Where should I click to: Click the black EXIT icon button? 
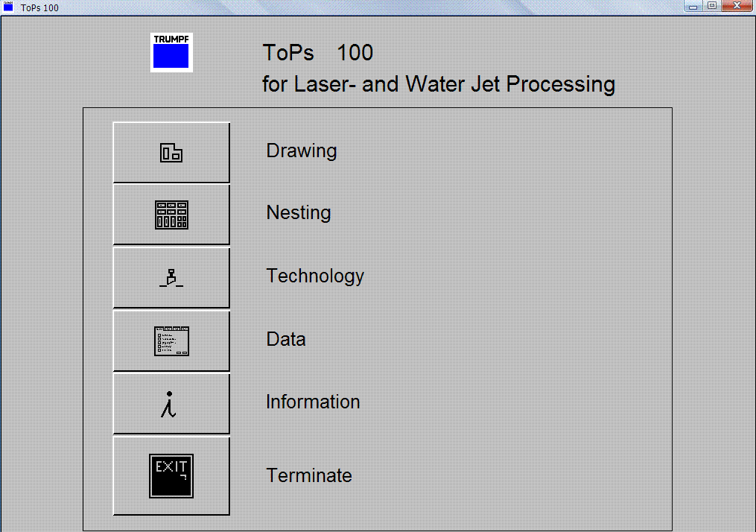(x=171, y=475)
